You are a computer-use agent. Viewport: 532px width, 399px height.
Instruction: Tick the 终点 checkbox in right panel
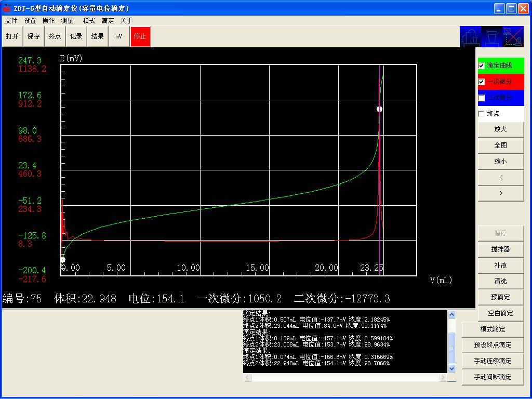coord(482,114)
